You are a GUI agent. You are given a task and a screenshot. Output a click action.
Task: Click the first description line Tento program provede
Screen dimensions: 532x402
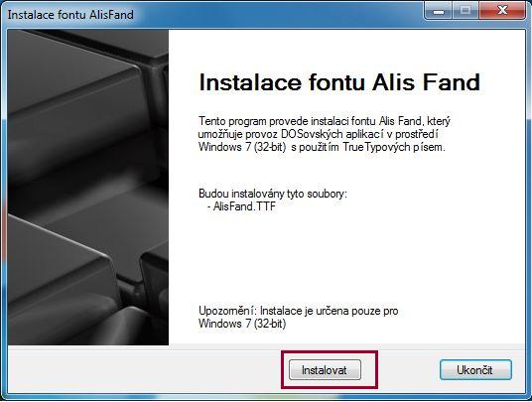(x=325, y=121)
